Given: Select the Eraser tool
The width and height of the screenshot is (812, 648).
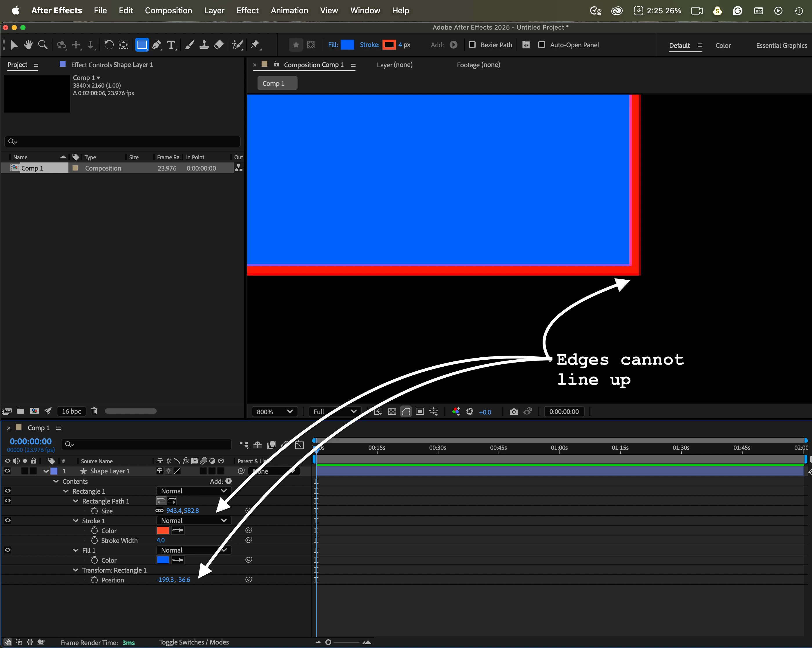Looking at the screenshot, I should tap(219, 45).
